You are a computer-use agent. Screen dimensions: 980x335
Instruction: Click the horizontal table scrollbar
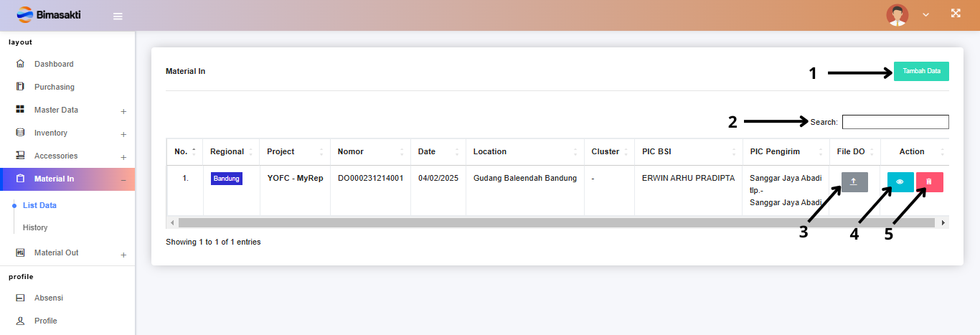pyautogui.click(x=502, y=222)
